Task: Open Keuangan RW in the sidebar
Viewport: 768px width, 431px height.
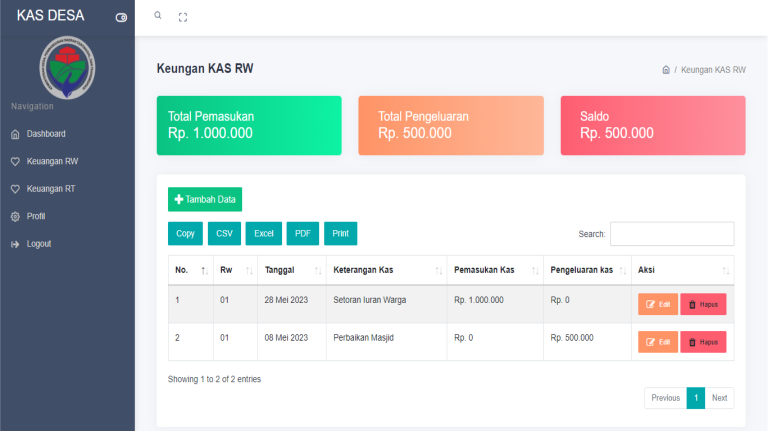Action: (51, 161)
